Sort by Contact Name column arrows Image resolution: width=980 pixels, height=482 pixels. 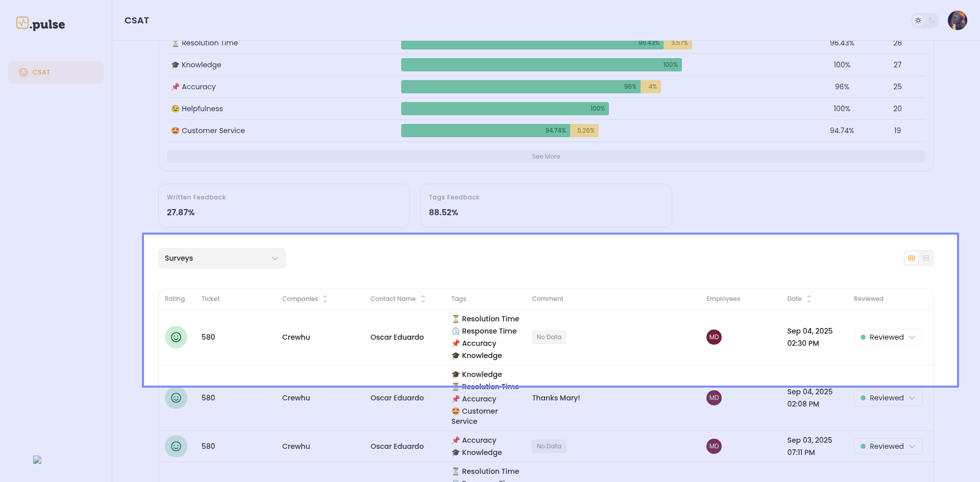[x=423, y=299]
